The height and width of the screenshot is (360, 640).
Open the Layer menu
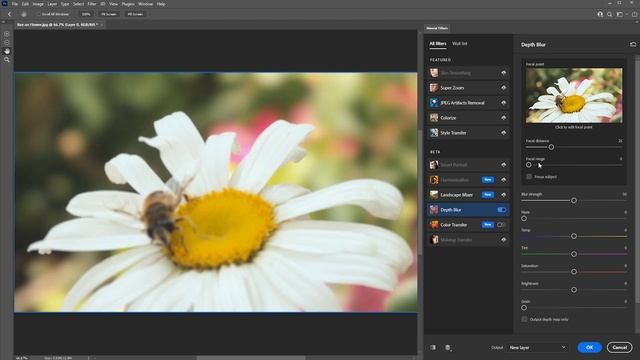52,4
